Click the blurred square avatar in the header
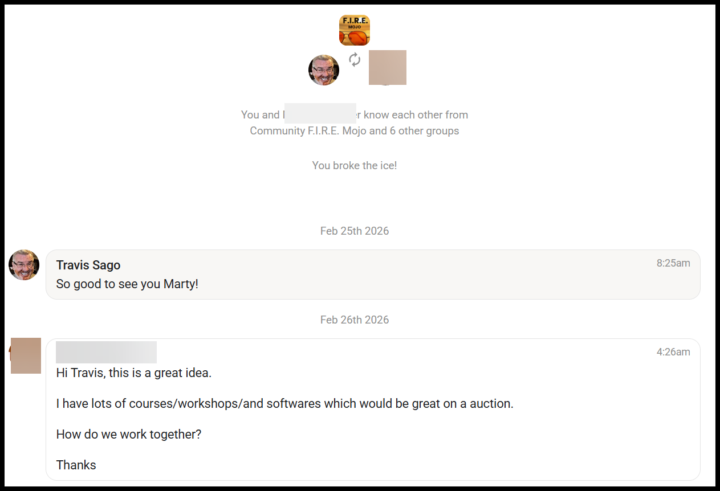The width and height of the screenshot is (720, 491). click(x=387, y=67)
